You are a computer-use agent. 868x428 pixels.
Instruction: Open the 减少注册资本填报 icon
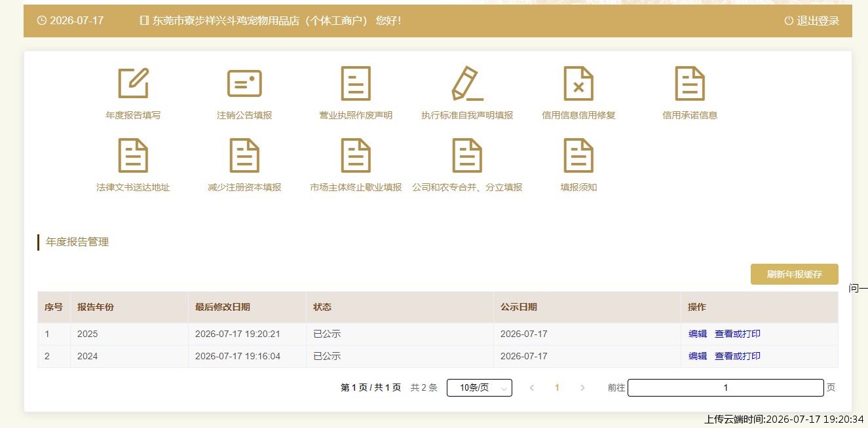pyautogui.click(x=244, y=155)
